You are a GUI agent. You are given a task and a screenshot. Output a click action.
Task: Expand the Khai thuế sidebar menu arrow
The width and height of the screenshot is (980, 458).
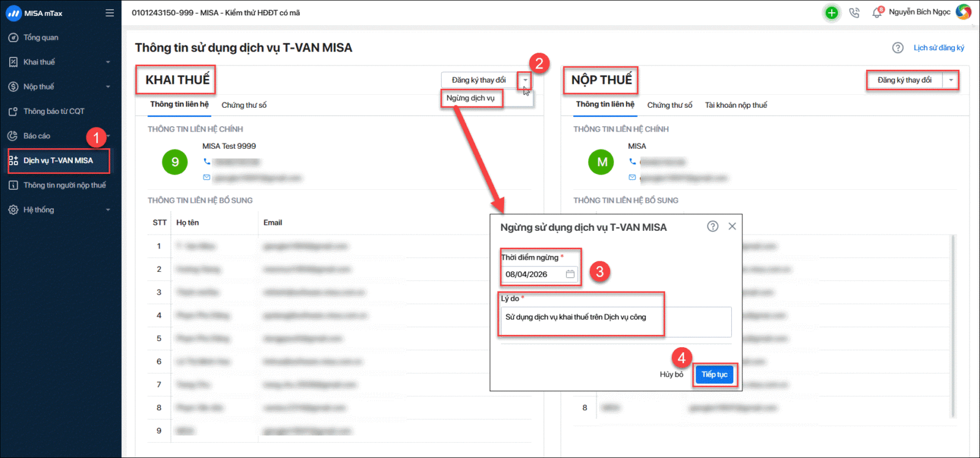[x=108, y=62]
